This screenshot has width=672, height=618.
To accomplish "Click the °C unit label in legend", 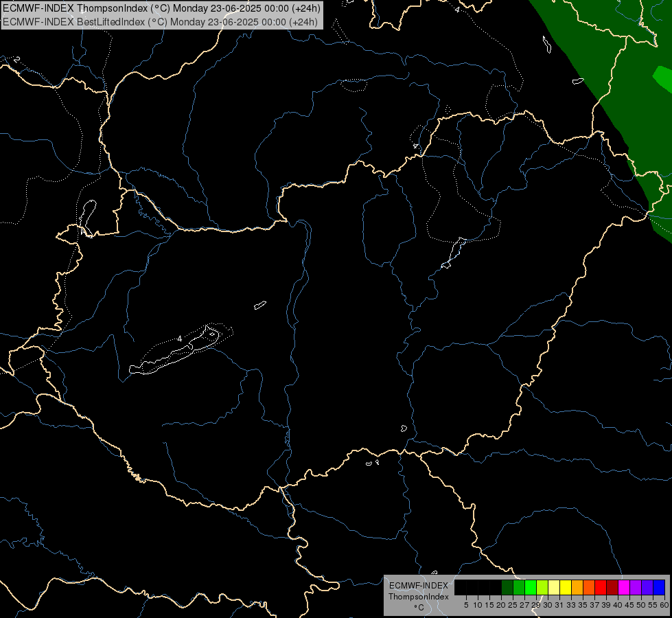I will click(x=419, y=608).
